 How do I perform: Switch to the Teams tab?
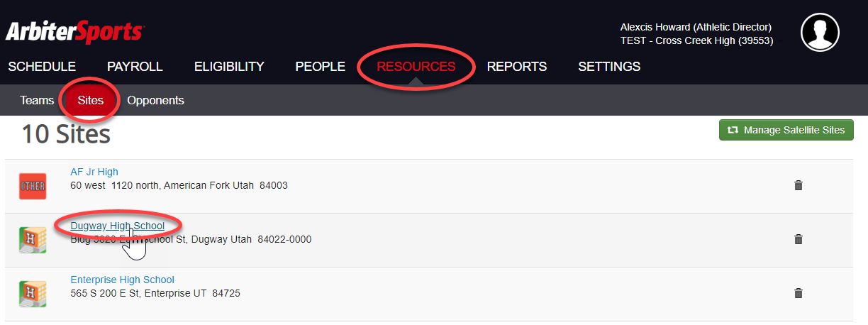tap(37, 100)
